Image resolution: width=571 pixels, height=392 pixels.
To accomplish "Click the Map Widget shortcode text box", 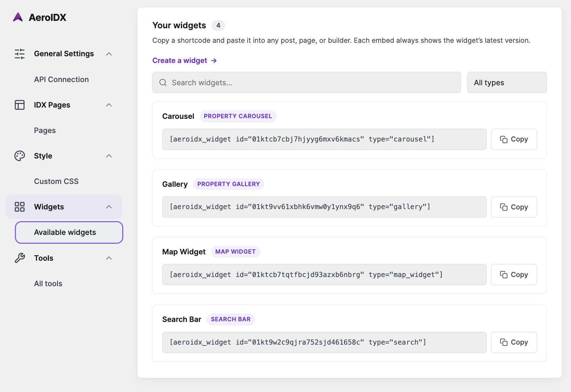I will point(324,275).
